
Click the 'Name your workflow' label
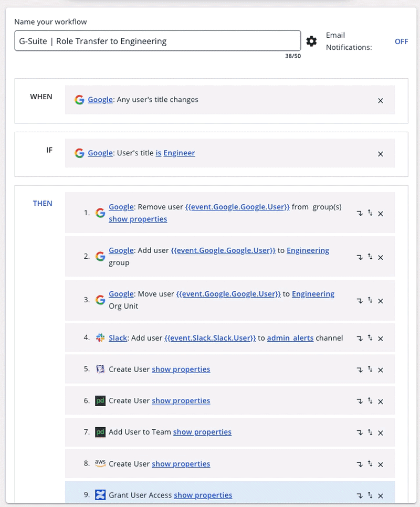(50, 22)
